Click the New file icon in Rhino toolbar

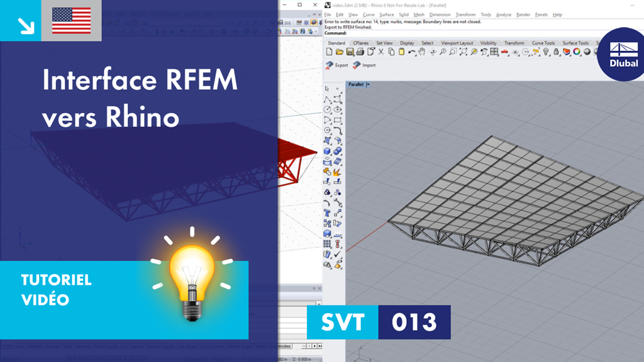pyautogui.click(x=329, y=52)
